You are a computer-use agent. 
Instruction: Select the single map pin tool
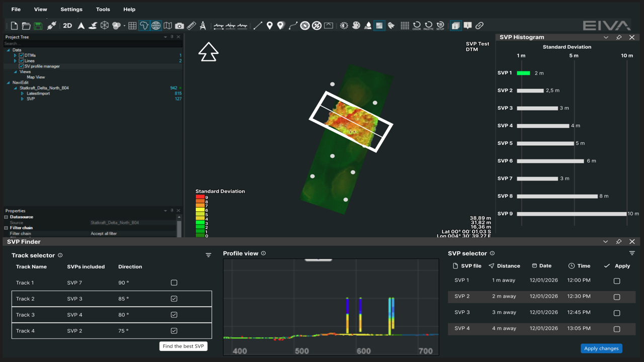(270, 26)
